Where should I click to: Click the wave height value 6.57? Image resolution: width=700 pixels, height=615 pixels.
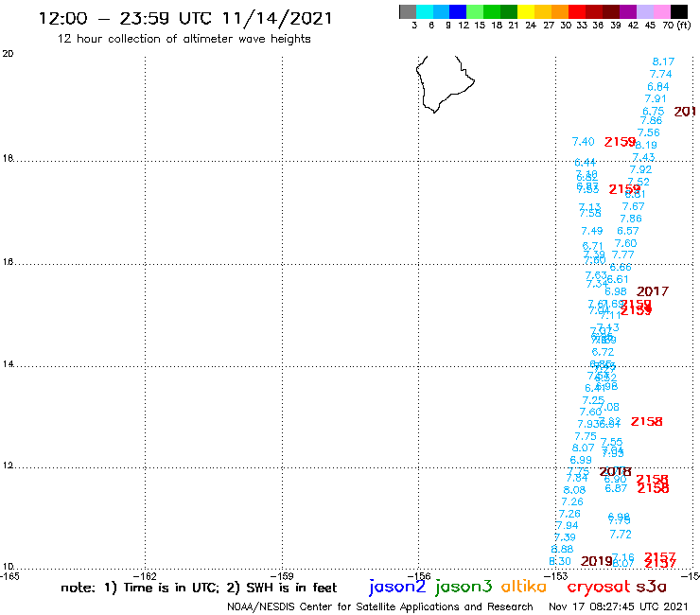click(x=628, y=231)
